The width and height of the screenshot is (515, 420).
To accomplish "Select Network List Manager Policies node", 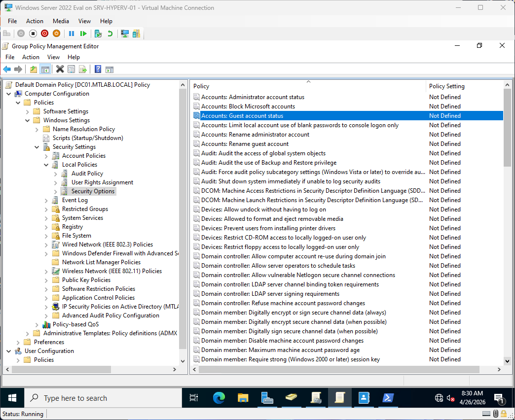I will pyautogui.click(x=101, y=262).
